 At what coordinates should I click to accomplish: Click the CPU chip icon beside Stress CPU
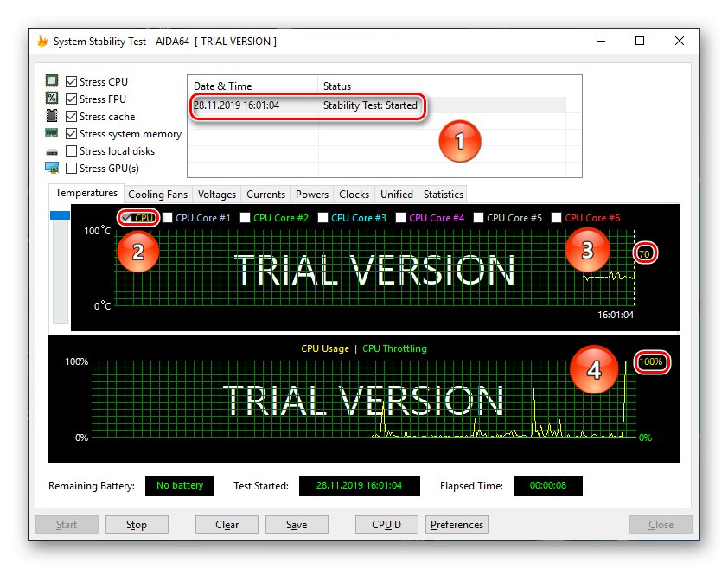[x=52, y=80]
